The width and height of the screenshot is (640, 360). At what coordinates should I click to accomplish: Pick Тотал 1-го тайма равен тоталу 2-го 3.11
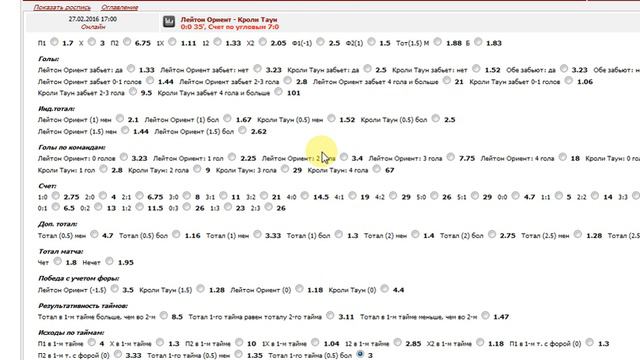click(330, 316)
